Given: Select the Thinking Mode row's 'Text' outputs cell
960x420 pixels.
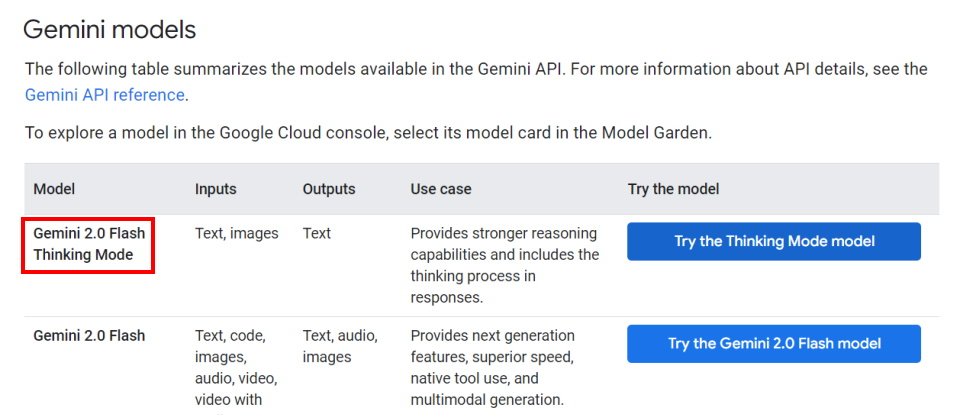Looking at the screenshot, I should click(x=317, y=233).
